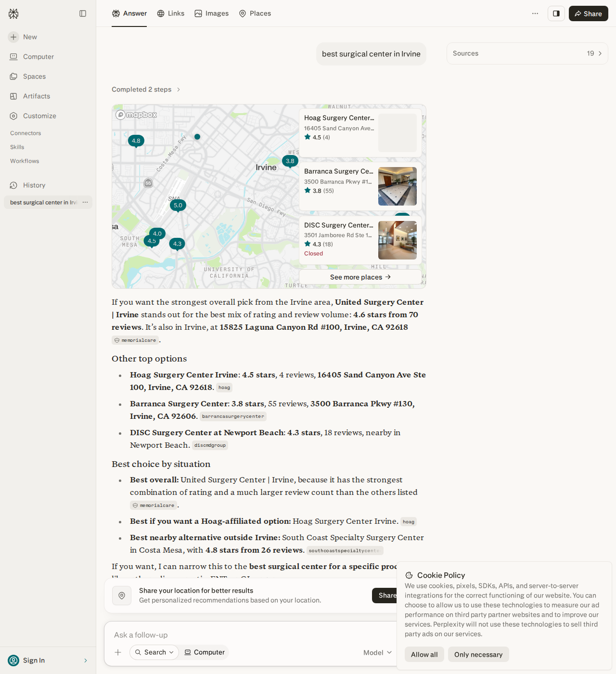The image size is (616, 674).
Task: Click See more places button
Action: coord(360,277)
